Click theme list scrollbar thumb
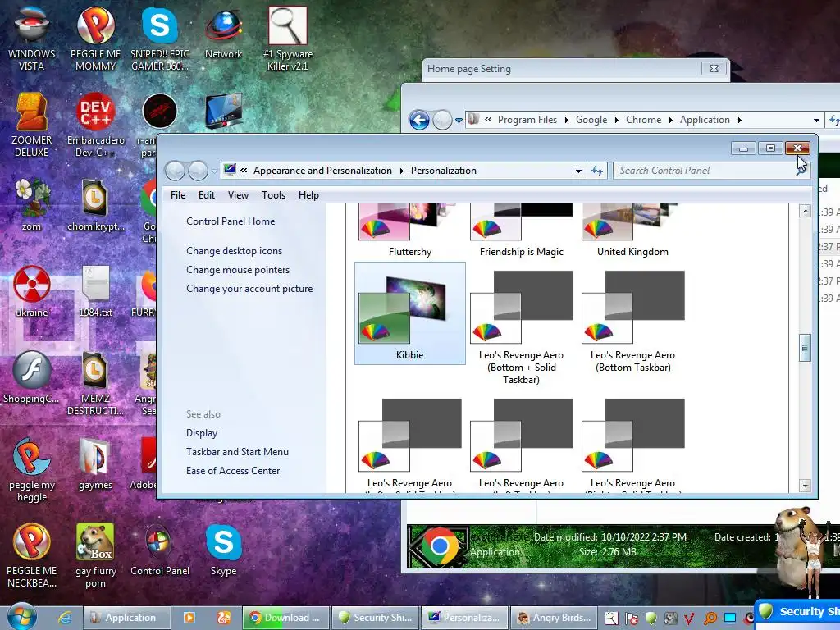The height and width of the screenshot is (630, 840). tap(805, 348)
